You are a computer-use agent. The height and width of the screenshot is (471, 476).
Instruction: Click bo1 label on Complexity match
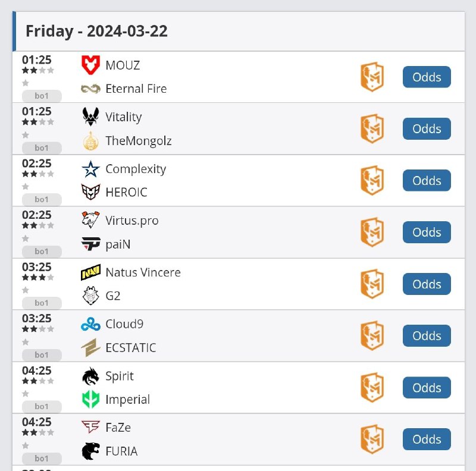42,200
